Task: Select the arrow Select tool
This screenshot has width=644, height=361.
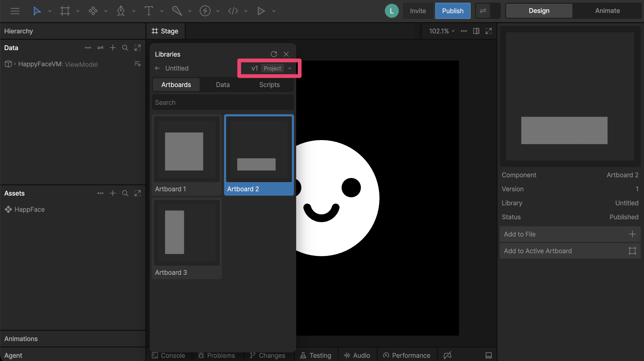Action: point(37,11)
